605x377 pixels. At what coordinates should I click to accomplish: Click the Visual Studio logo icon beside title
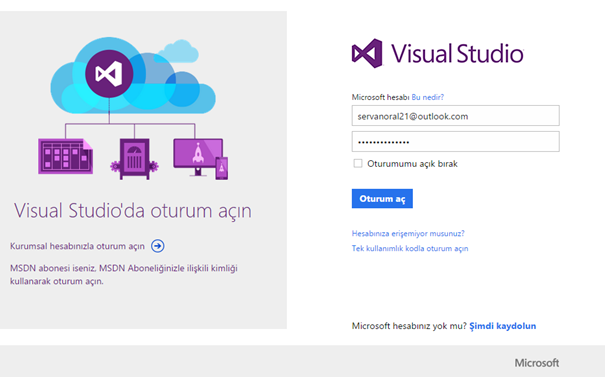[x=367, y=53]
